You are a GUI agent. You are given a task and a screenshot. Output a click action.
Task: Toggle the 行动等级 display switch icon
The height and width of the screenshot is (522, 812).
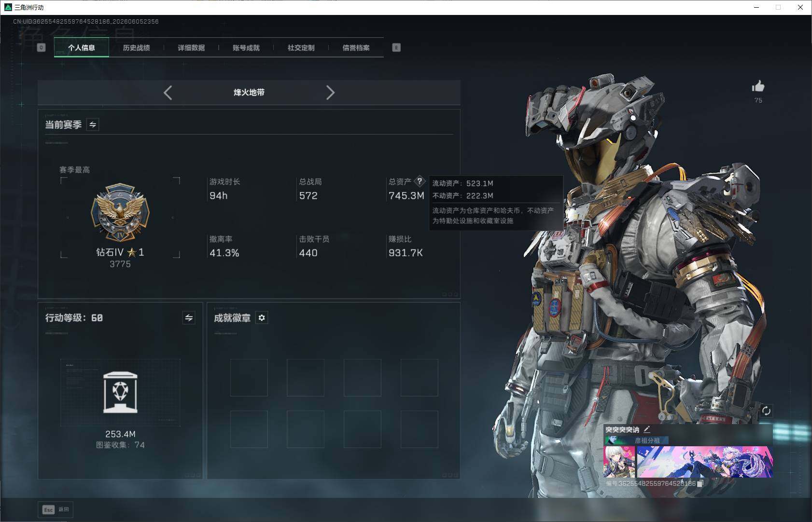189,317
